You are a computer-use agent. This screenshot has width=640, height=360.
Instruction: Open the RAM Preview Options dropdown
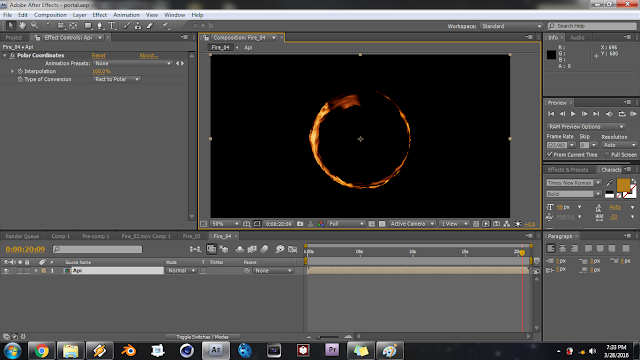click(x=586, y=127)
